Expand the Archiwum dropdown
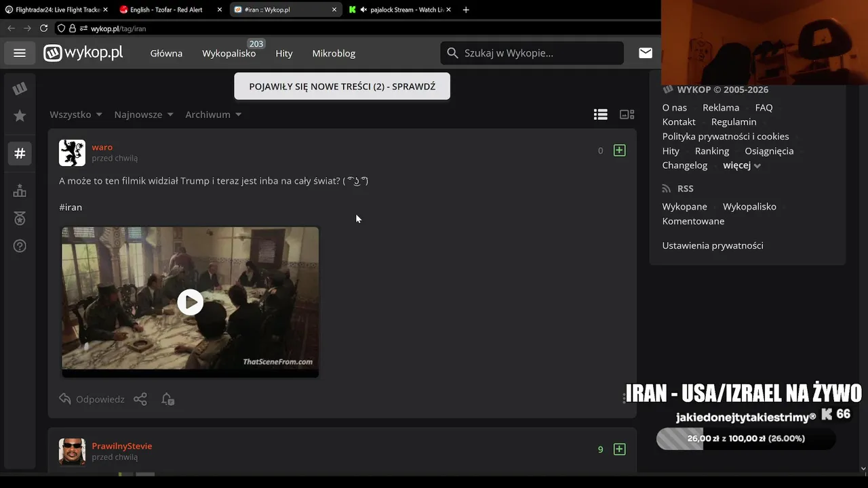 click(x=214, y=115)
